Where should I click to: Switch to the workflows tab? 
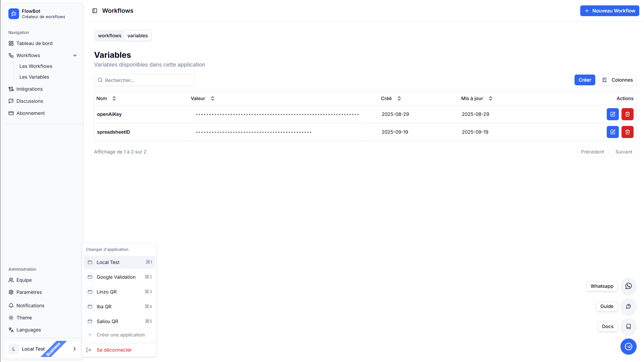(109, 36)
